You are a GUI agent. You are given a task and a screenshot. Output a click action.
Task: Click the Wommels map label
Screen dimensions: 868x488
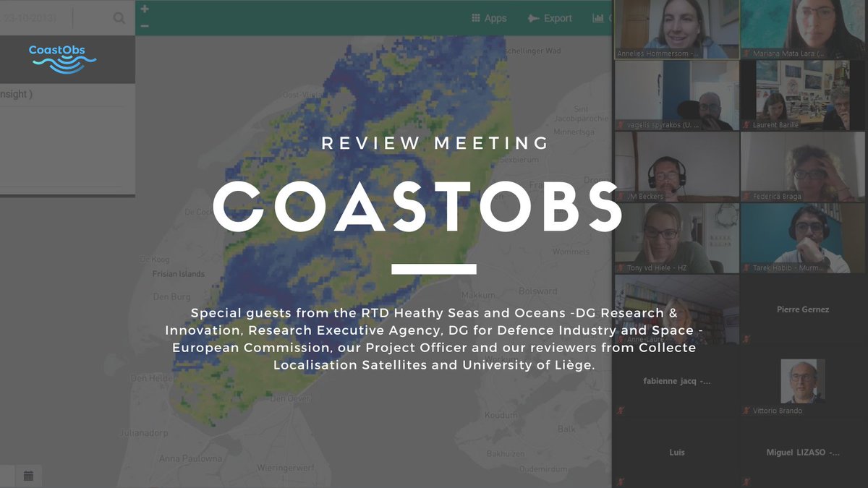click(x=571, y=252)
